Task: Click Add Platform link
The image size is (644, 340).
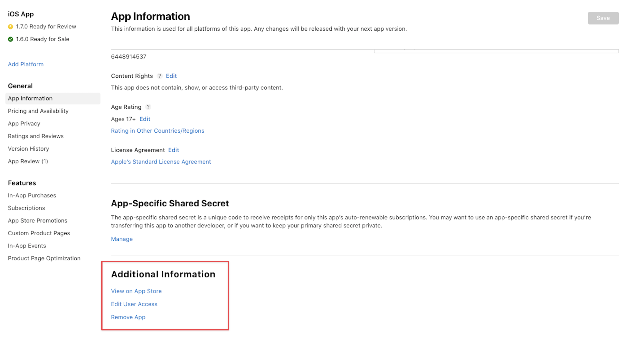Action: click(x=26, y=64)
